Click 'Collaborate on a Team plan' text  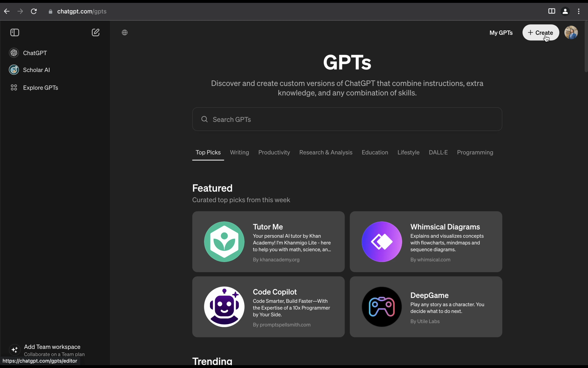point(55,354)
